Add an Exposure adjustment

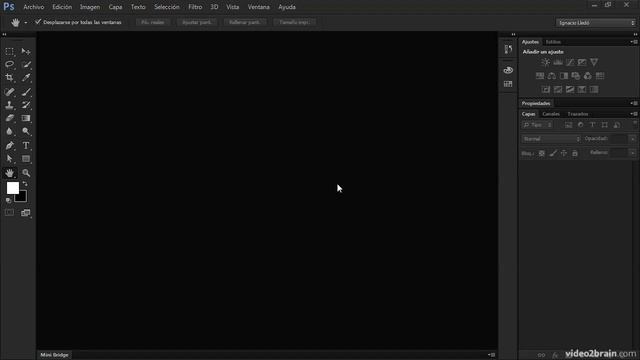click(582, 62)
